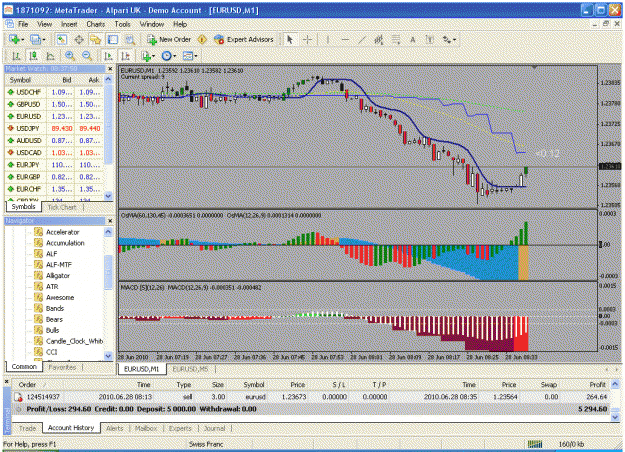The image size is (625, 452).
Task: Select the Candle_Clock_Whib indicator
Action: pos(75,341)
